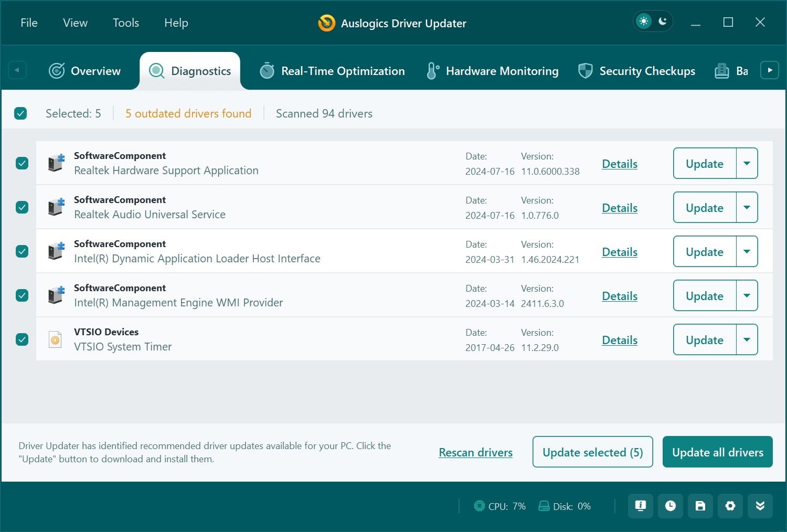Image resolution: width=787 pixels, height=532 pixels.
Task: Click the Hardware Monitoring thermometer icon
Action: (432, 71)
